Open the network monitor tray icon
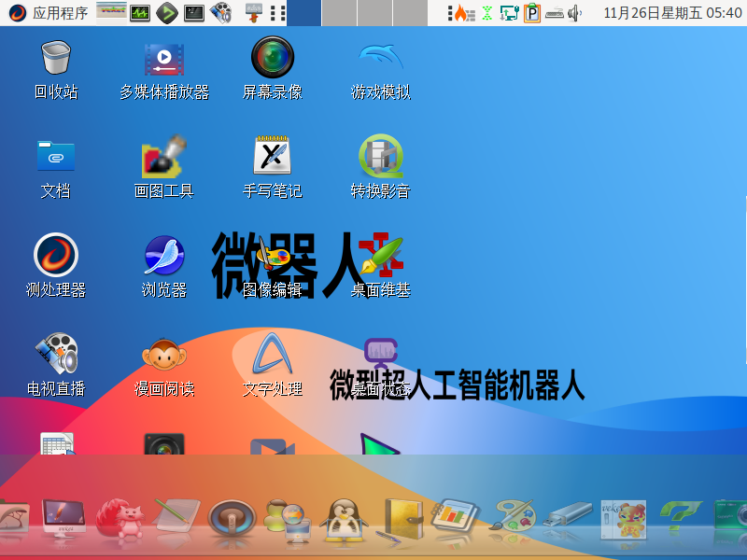The height and width of the screenshot is (560, 747). 509,13
